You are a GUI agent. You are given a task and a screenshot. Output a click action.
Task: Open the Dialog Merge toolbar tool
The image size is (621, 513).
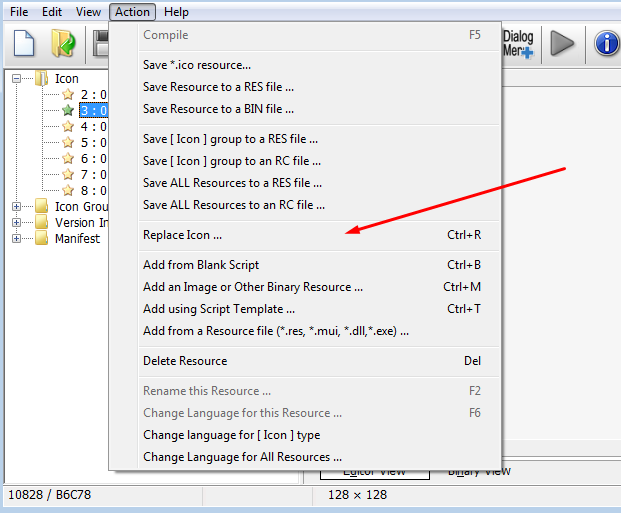[518, 44]
